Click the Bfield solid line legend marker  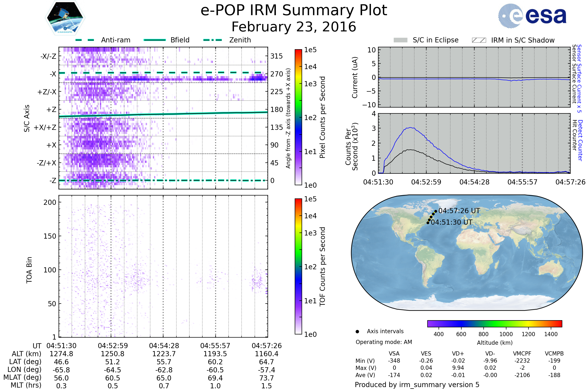pos(155,40)
